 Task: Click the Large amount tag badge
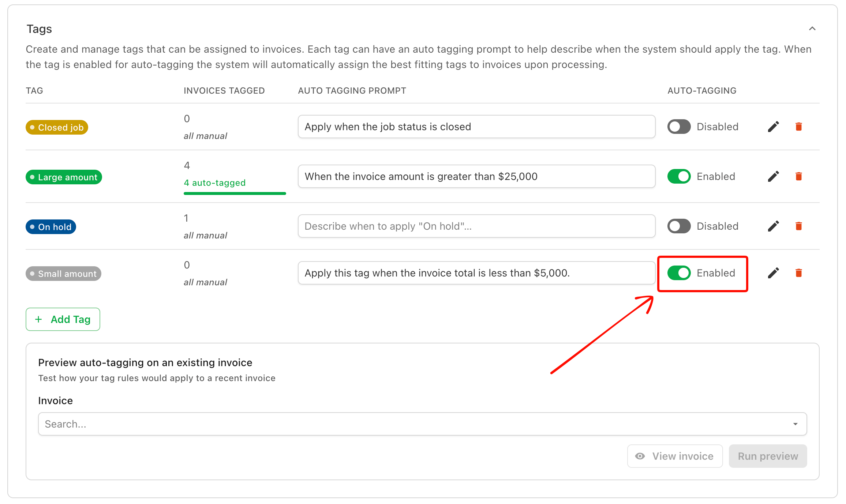click(64, 177)
